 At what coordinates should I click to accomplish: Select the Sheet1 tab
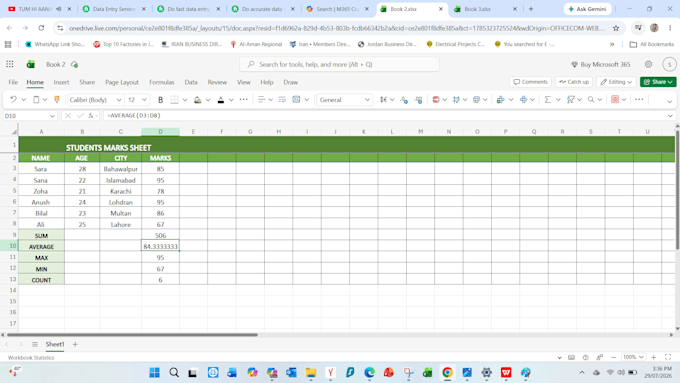click(x=55, y=344)
